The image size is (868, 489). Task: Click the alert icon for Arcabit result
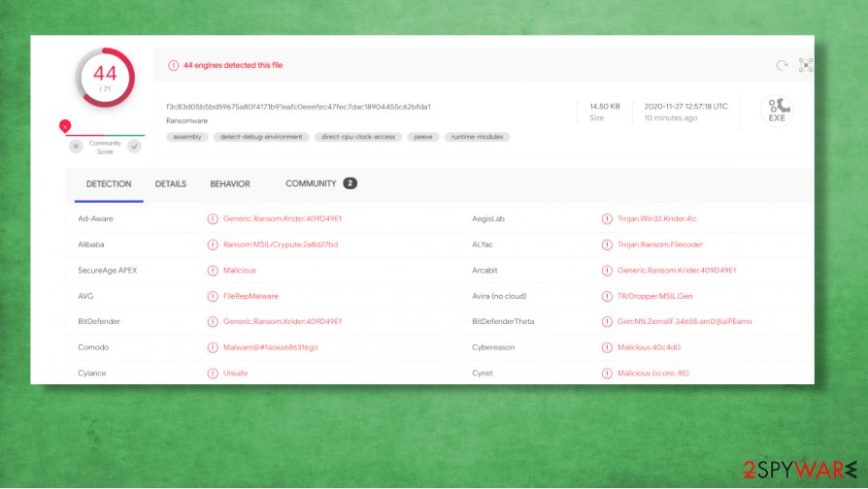click(x=607, y=271)
